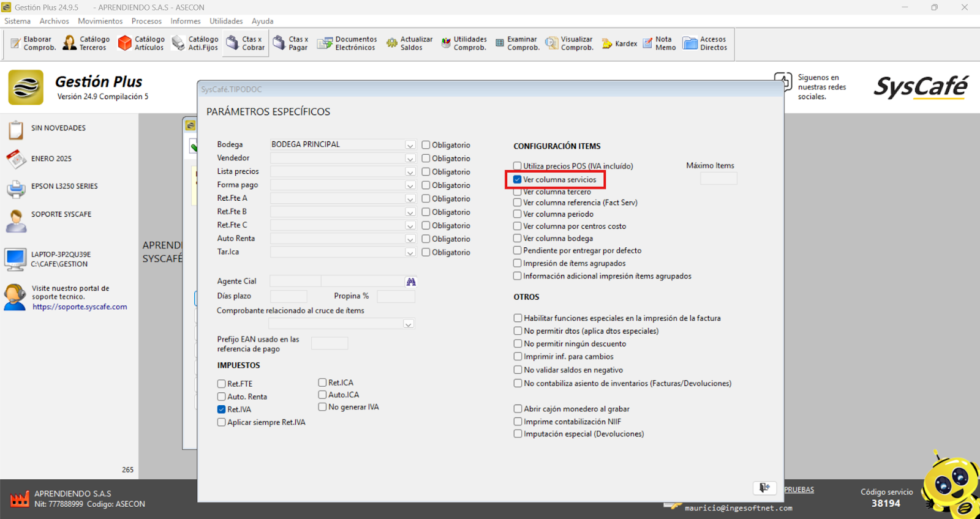
Task: Click the Días plazo input field
Action: 288,296
